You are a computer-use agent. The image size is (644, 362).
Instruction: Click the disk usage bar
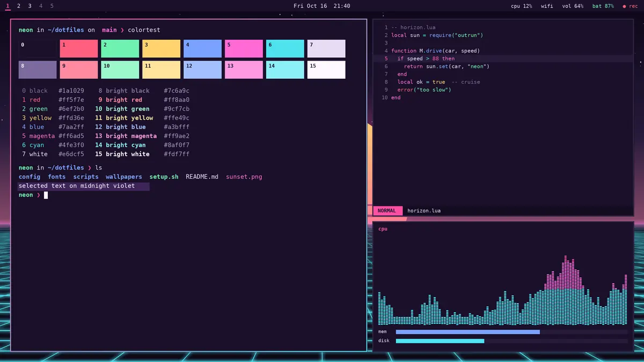(511, 341)
